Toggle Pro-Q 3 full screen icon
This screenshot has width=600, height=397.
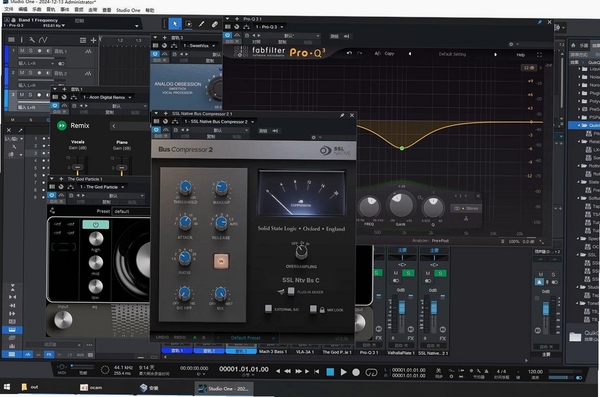tap(539, 55)
